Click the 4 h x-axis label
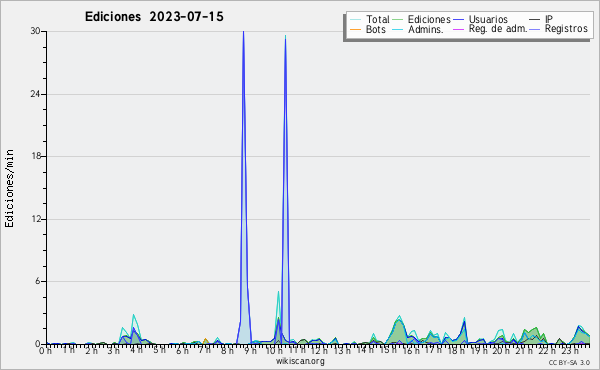Screen dimensions: 600x370 click(136, 350)
